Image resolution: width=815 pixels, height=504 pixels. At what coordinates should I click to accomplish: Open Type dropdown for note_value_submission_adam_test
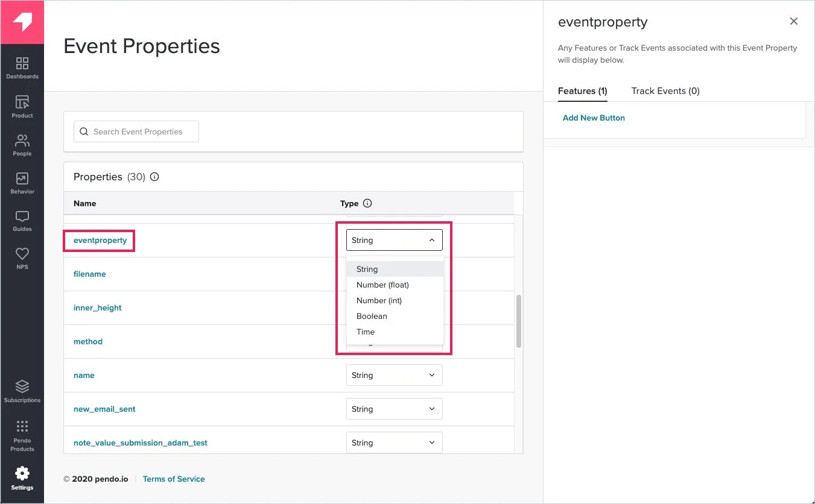click(395, 443)
